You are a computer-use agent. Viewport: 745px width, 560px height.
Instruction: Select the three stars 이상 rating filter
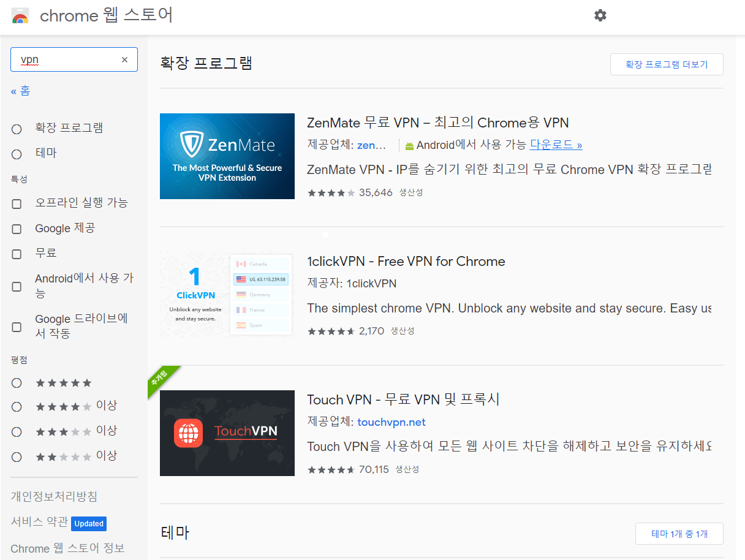click(17, 432)
